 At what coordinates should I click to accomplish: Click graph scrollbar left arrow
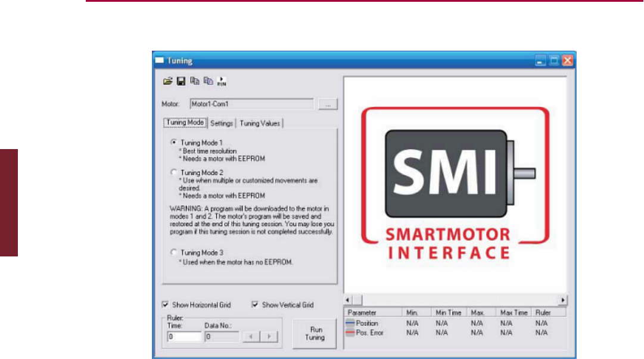[348, 300]
